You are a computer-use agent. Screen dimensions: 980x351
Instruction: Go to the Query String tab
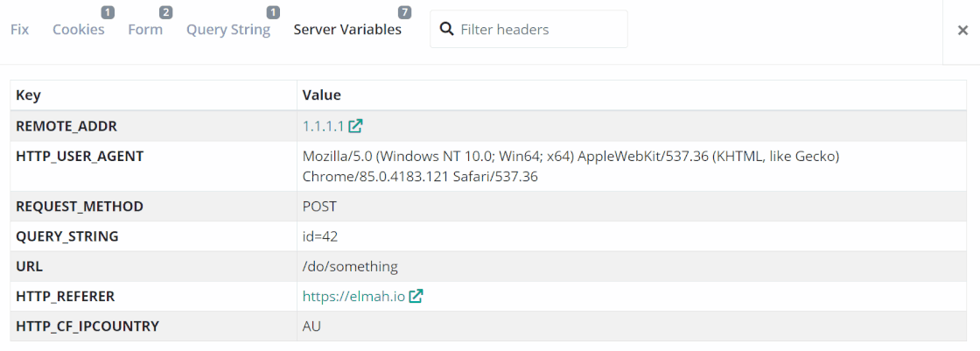point(228,30)
